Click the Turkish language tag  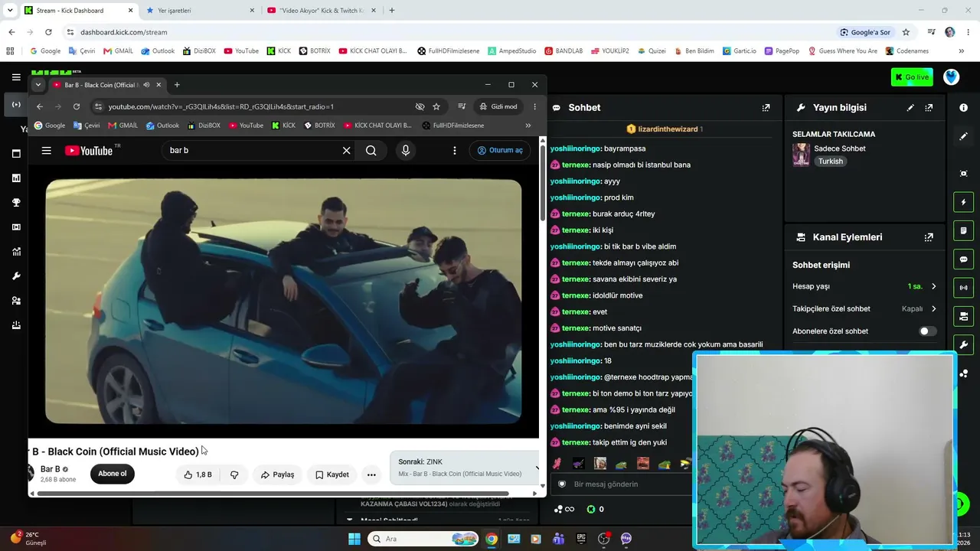831,161
